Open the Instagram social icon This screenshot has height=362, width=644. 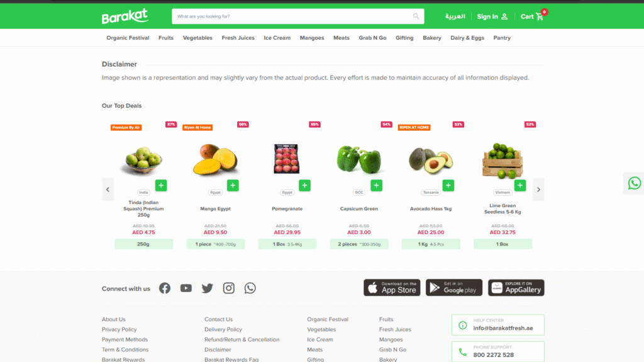[229, 288]
